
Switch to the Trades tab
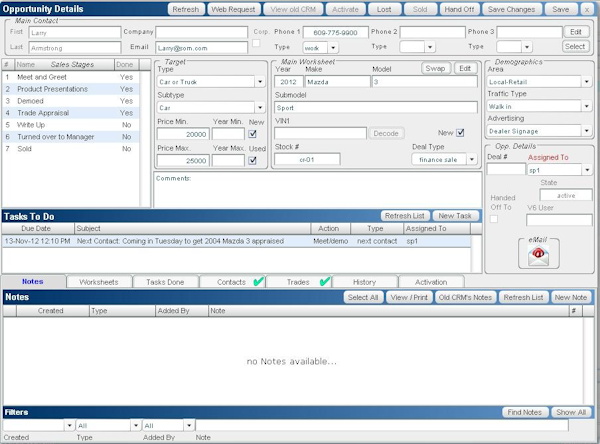(x=298, y=282)
